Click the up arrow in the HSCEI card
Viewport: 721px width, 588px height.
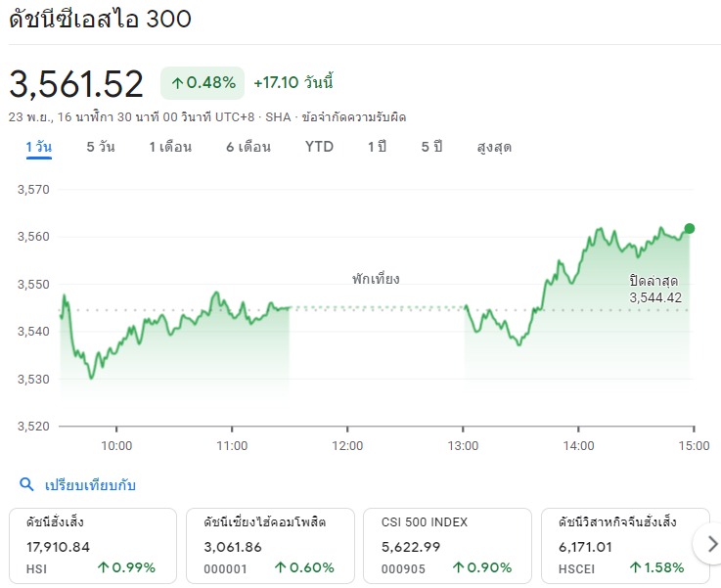[635, 567]
